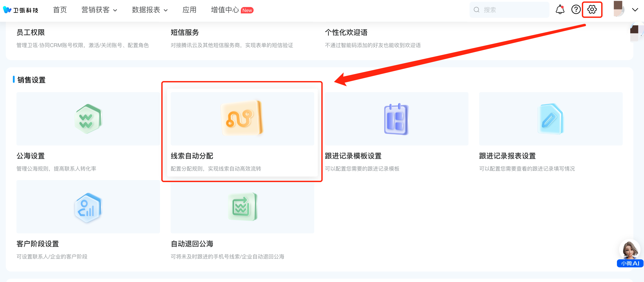Click the 跟进记录报表设置 pencil document icon
This screenshot has height=282, width=644.
[551, 119]
